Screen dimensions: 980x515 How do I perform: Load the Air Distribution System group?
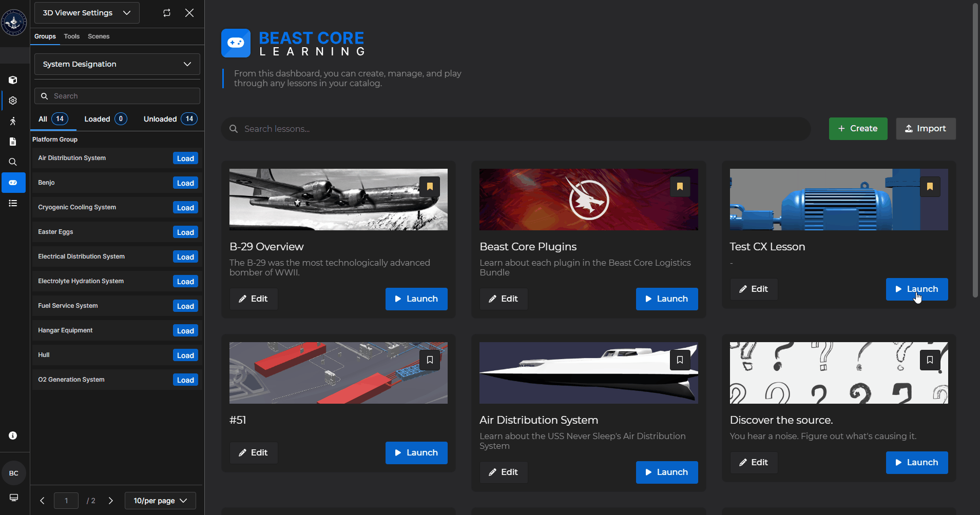[185, 159]
